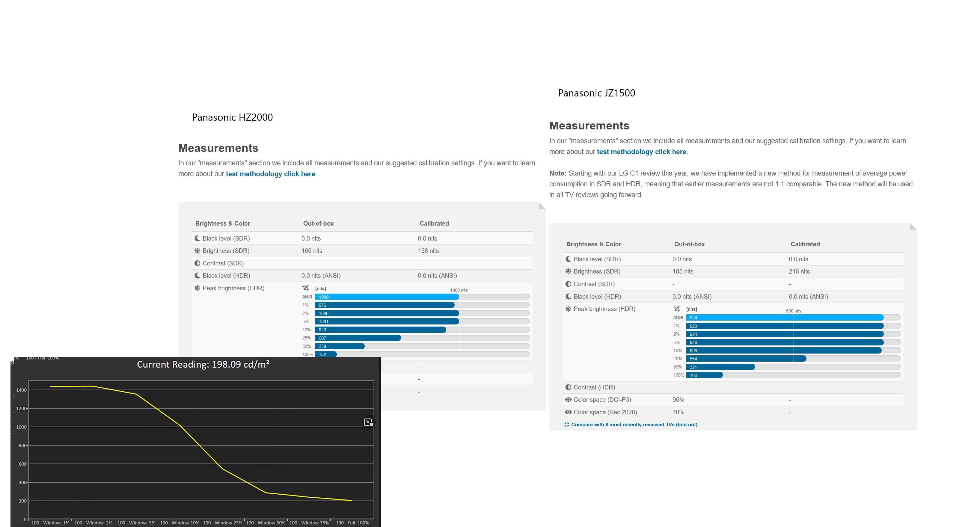The height and width of the screenshot is (527, 980).
Task: Click the '1000 nits' marker label above the HZ2000 bars
Action: pyautogui.click(x=459, y=290)
